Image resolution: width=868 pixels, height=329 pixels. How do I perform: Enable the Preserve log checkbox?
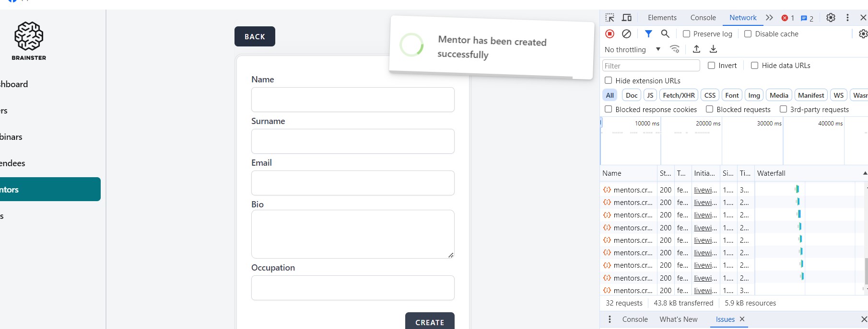click(687, 34)
